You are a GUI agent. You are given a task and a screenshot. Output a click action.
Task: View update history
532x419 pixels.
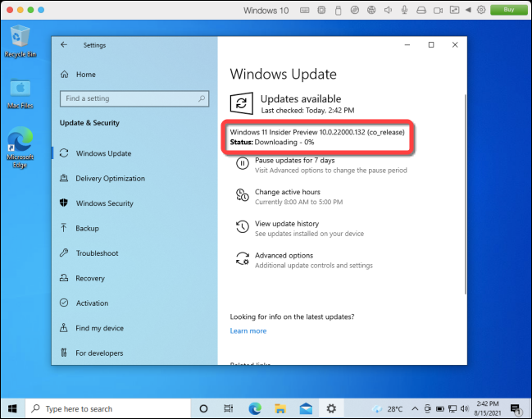tap(286, 224)
